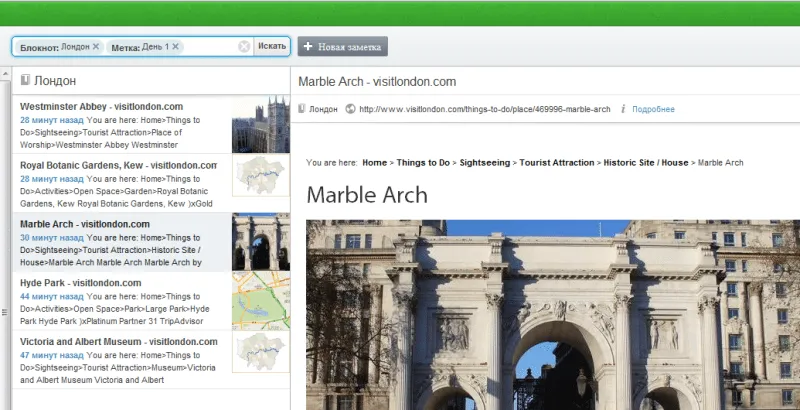
Task: Remove the Лондон notebook filter chip
Action: [96, 47]
